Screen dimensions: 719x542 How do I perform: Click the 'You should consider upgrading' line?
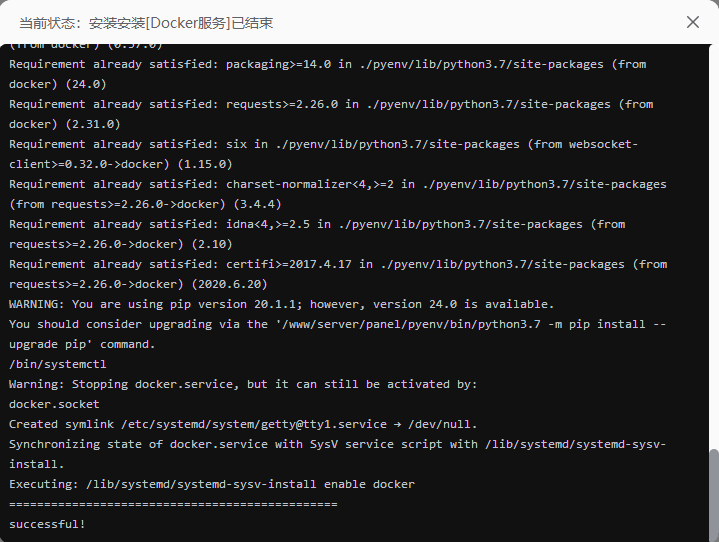click(337, 324)
